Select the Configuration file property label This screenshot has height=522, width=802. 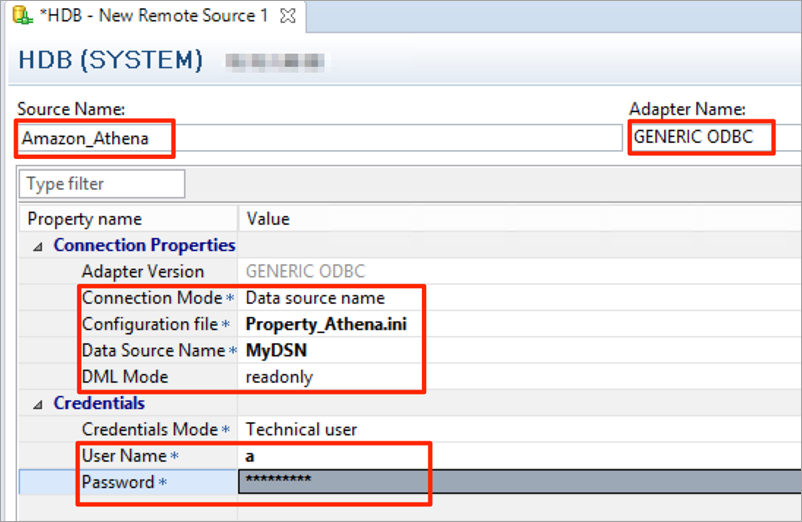(150, 324)
